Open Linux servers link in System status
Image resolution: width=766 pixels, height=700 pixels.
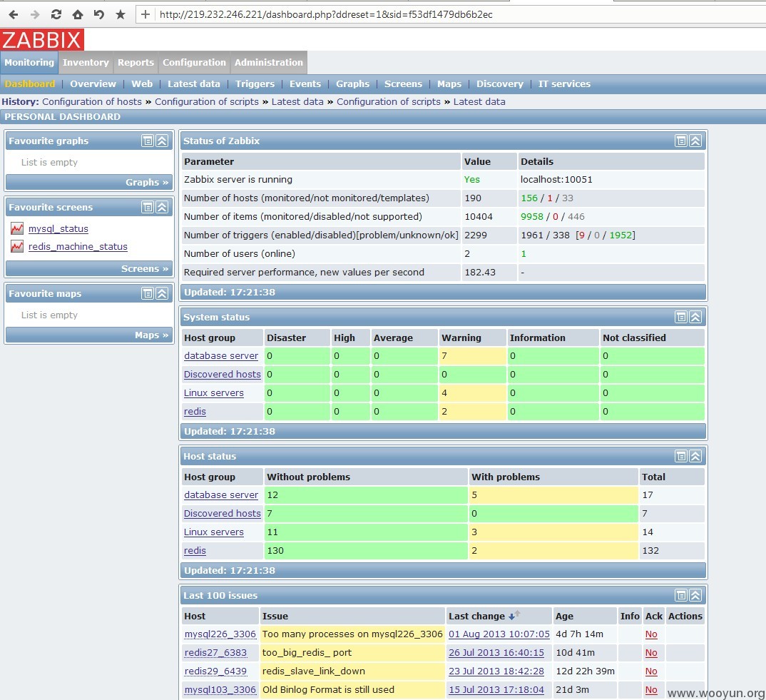point(213,393)
